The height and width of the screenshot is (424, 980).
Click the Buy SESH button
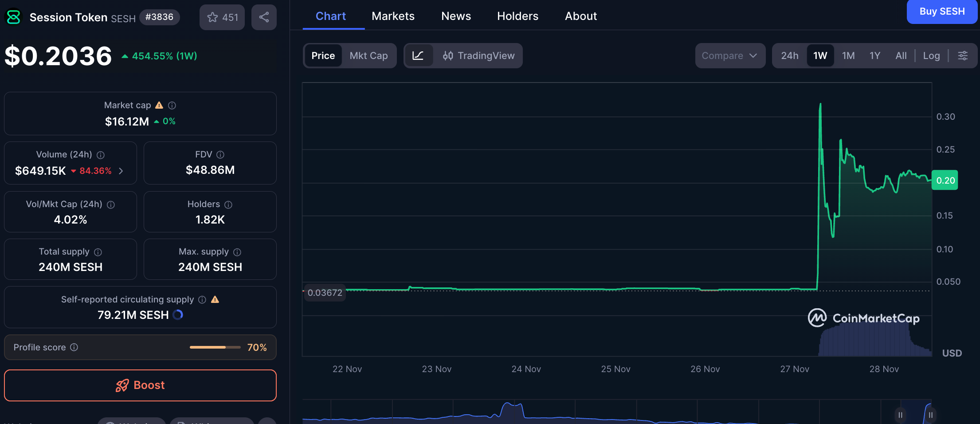tap(942, 12)
